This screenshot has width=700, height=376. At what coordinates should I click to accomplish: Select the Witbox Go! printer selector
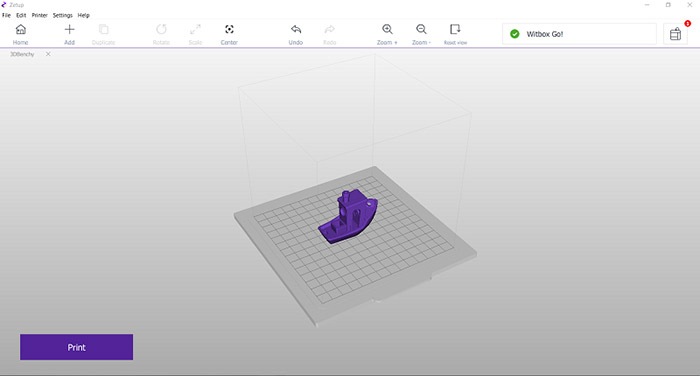pyautogui.click(x=579, y=34)
